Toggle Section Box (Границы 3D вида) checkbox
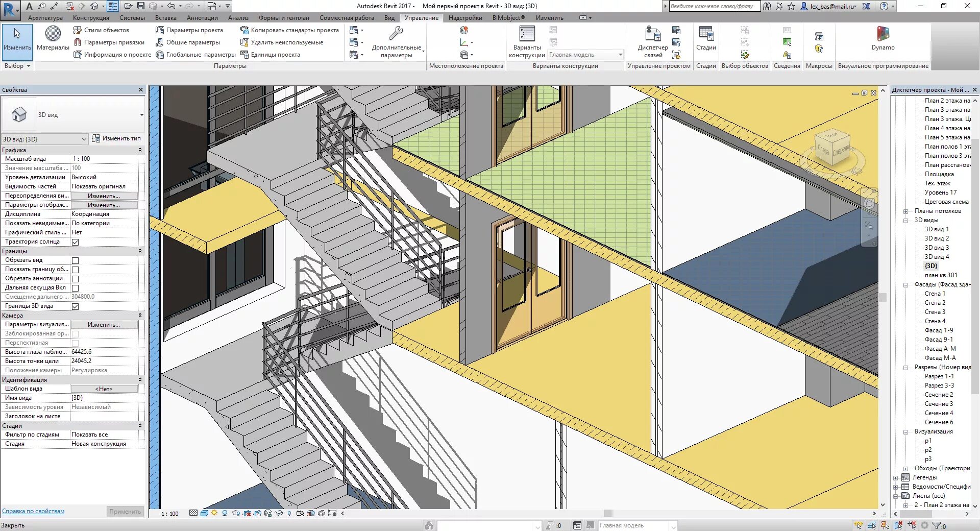This screenshot has height=531, width=980. (x=76, y=306)
